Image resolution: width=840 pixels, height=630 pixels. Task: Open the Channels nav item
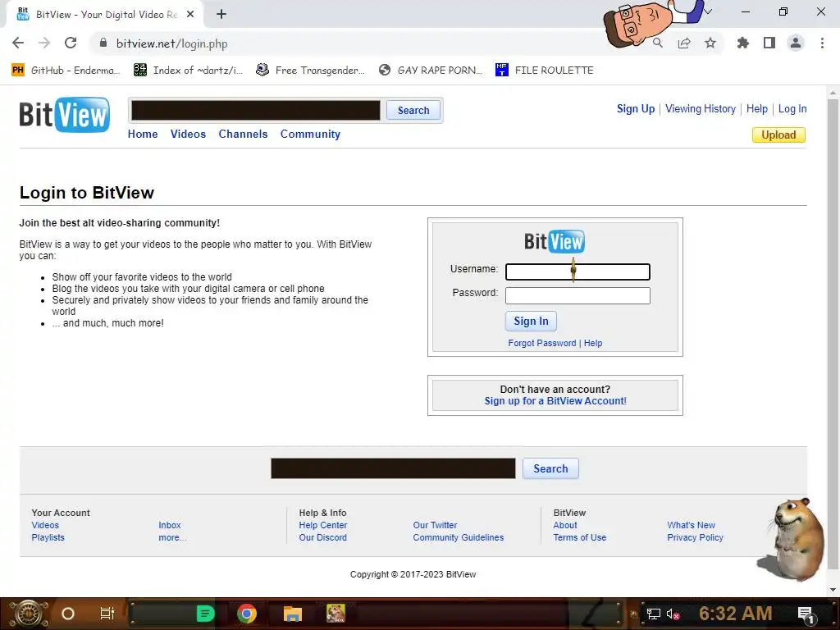[x=243, y=134]
